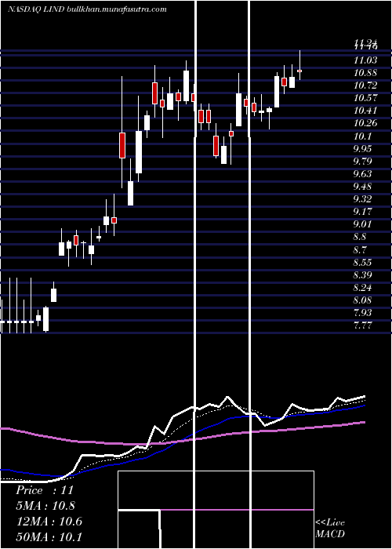Select the Price : 11 readout
392x549 pixels.
(45, 490)
